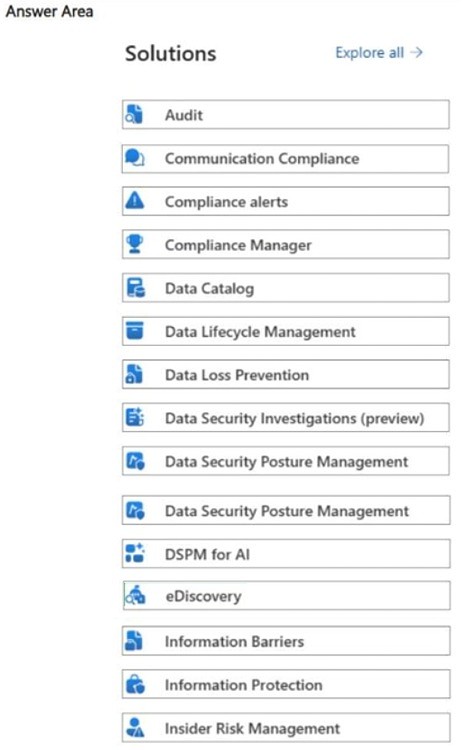Open Insider Risk Management label
Image resolution: width=462 pixels, height=750 pixels.
252,728
